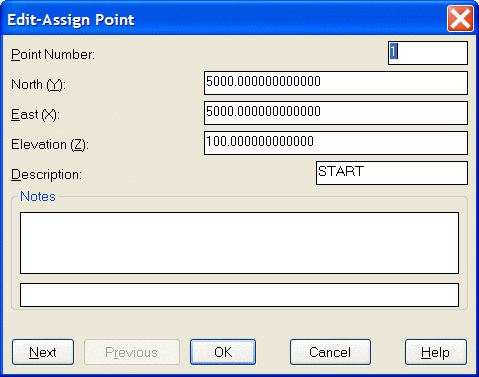
Task: Click the Point Number input field
Action: coord(428,53)
